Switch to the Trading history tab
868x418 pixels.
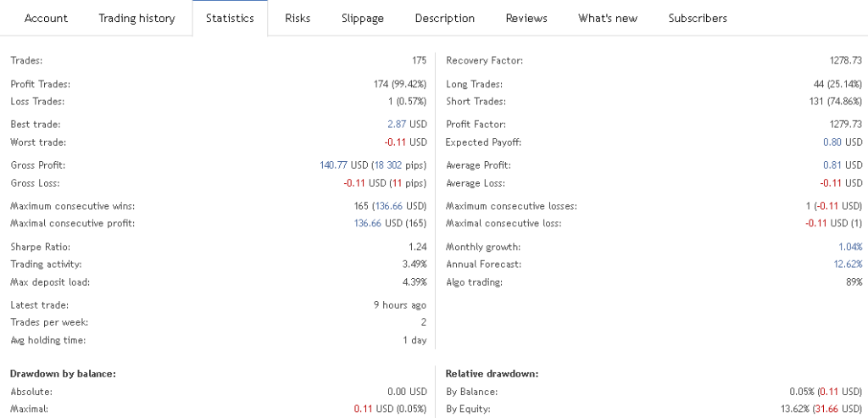[x=136, y=18]
